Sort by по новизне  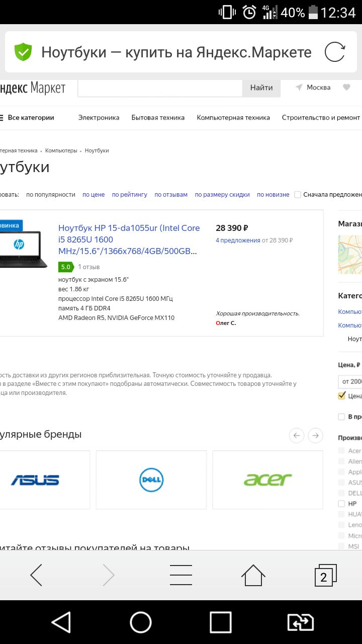(x=273, y=195)
